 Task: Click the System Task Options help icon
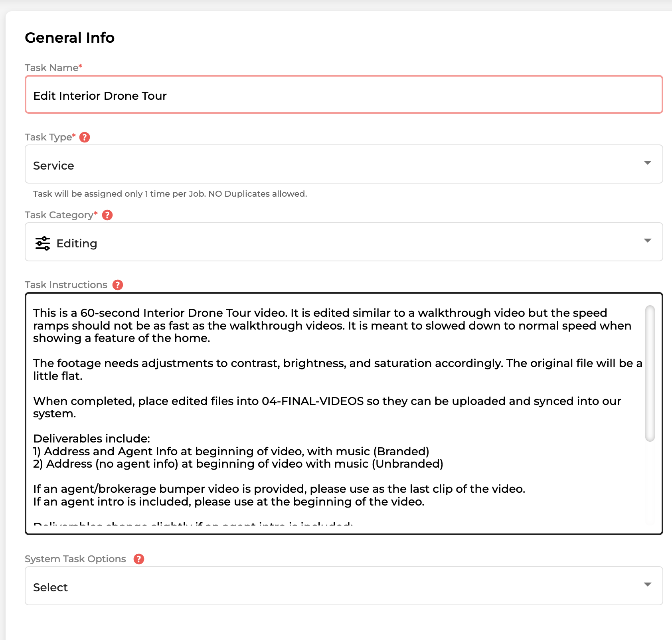click(x=139, y=559)
